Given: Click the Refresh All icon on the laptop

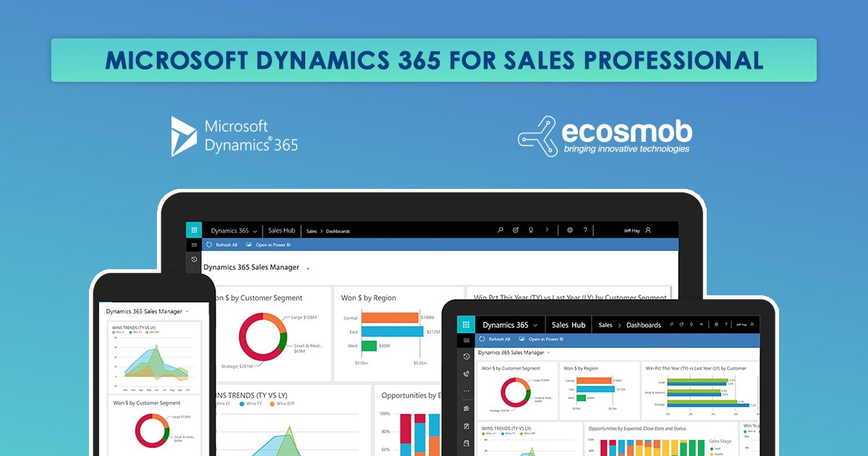Looking at the screenshot, I should point(209,245).
